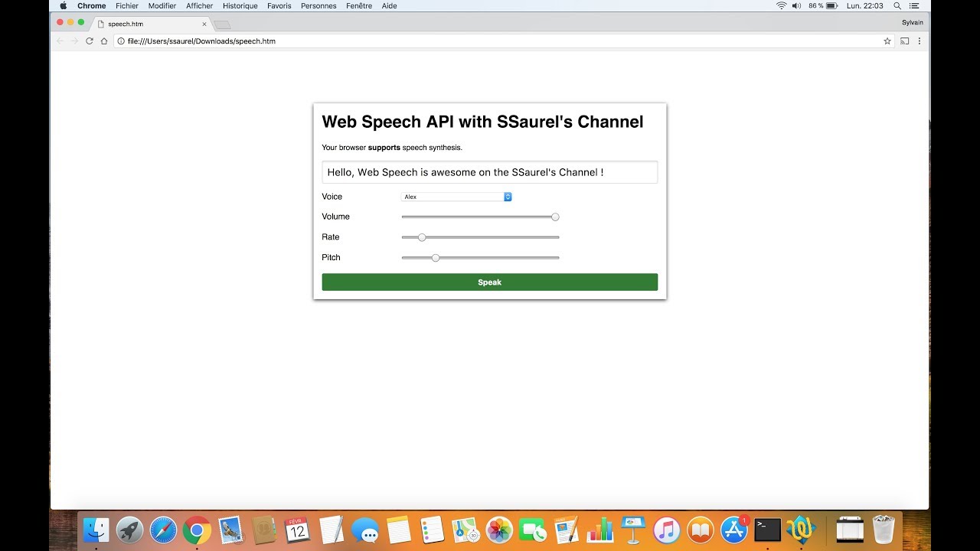Click the battery status indicator
This screenshot has height=551, width=980.
point(823,5)
